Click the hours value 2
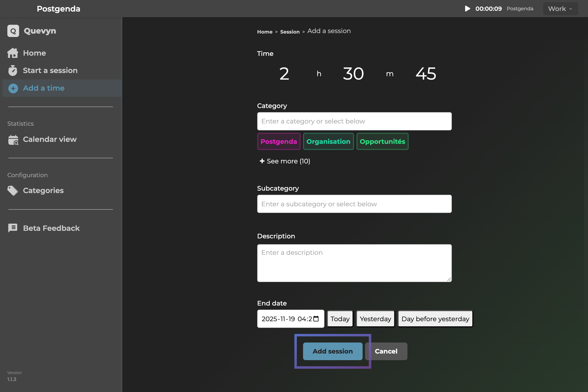This screenshot has width=588, height=392. point(284,74)
